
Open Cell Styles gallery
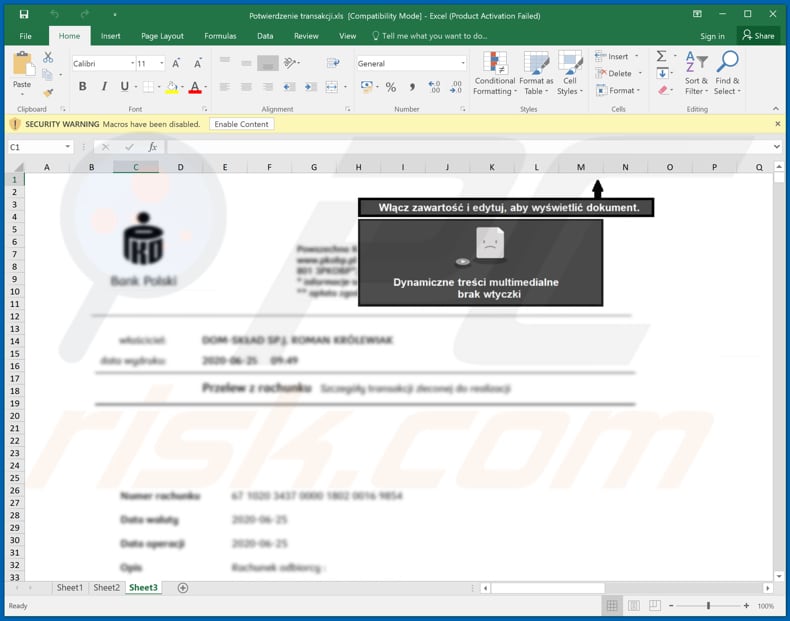point(570,73)
